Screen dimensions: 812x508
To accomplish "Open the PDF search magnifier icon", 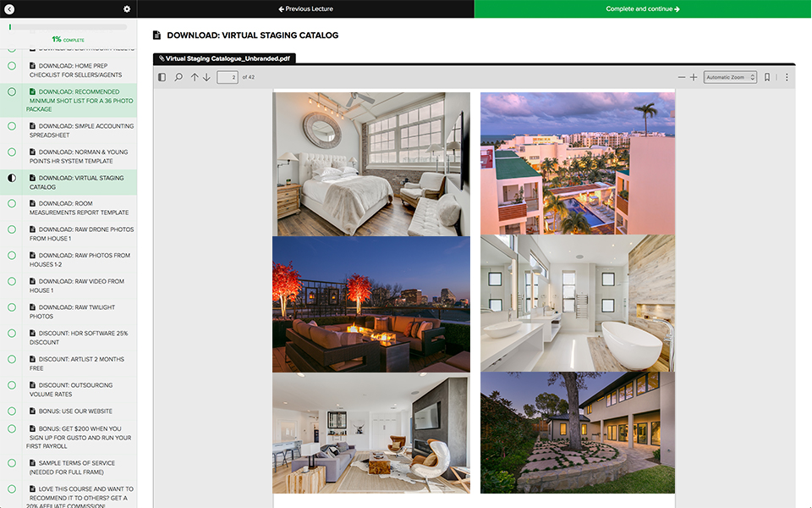I will pos(178,77).
